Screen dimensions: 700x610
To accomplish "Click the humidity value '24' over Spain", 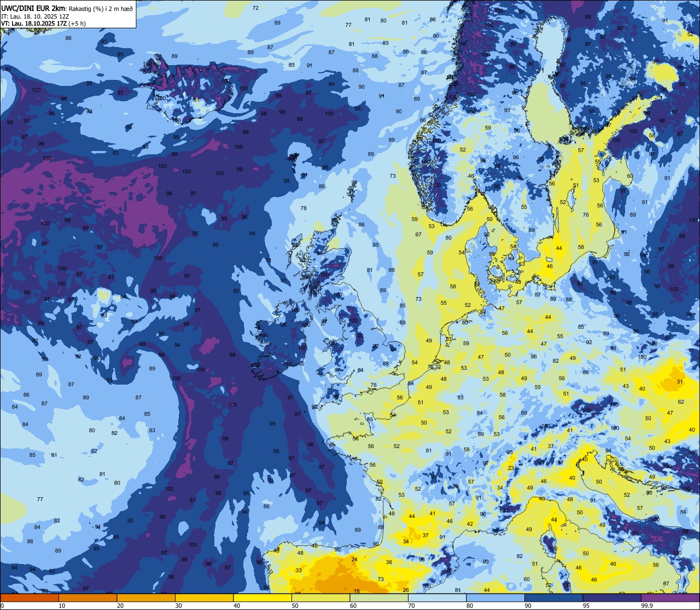I will point(354,559).
